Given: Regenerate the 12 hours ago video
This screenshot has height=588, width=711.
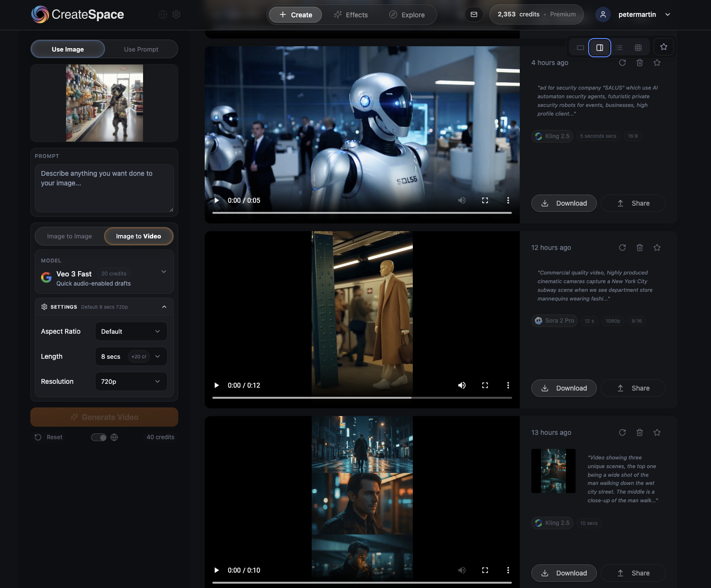Looking at the screenshot, I should pos(622,248).
